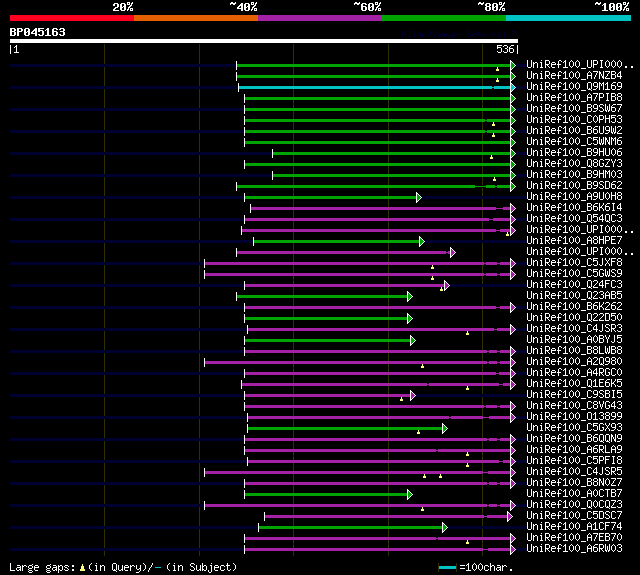Select the UniRef100_O13899 label

coord(574,417)
